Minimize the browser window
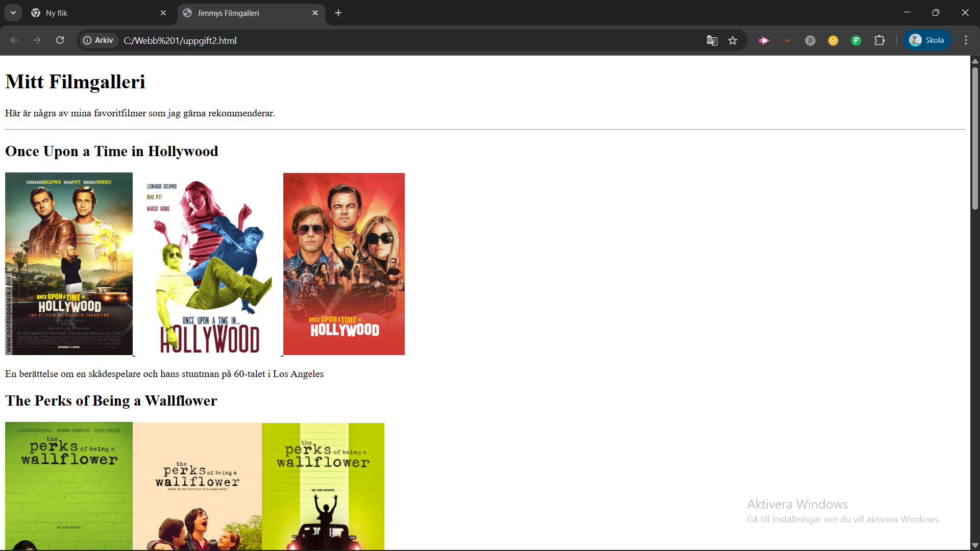The height and width of the screenshot is (551, 980). click(907, 12)
